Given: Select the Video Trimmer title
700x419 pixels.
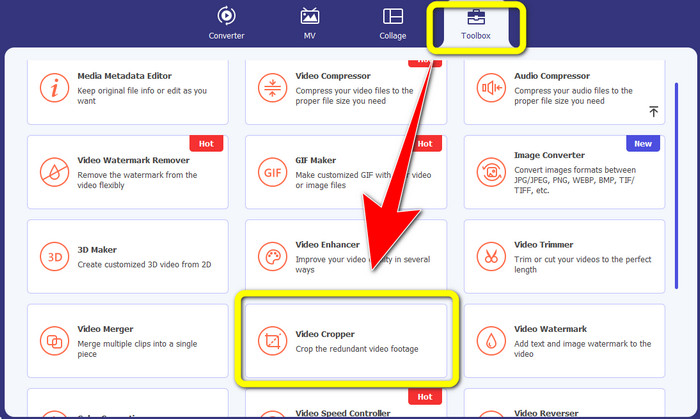Looking at the screenshot, I should click(x=543, y=245).
